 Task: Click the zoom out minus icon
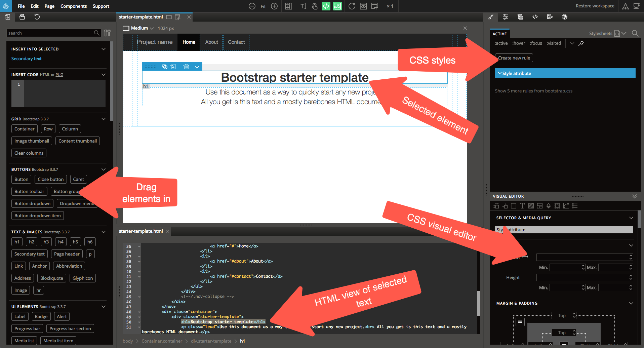point(252,6)
